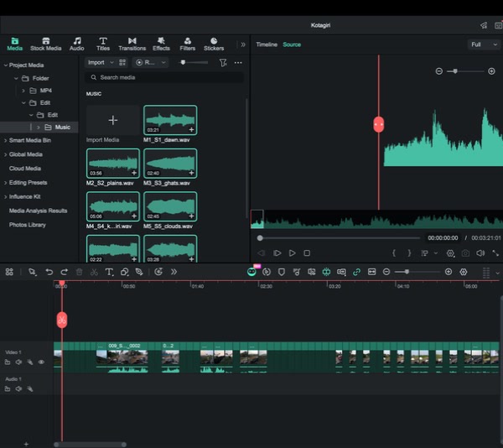Zoom out the timeline
Image resolution: width=503 pixels, height=448 pixels.
386,272
